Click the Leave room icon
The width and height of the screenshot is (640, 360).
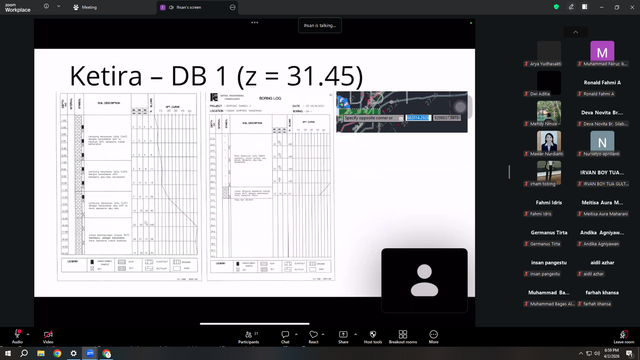click(624, 337)
